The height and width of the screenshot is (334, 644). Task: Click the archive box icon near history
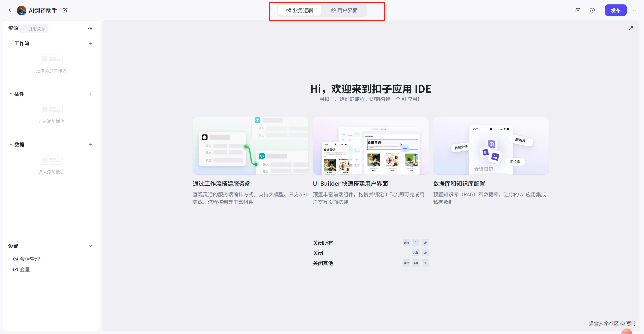click(x=578, y=10)
